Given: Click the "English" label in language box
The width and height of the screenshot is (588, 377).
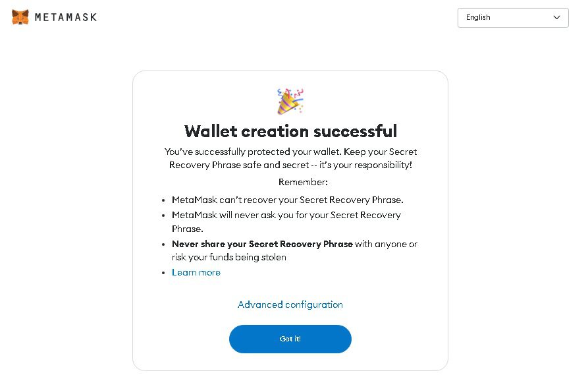Looking at the screenshot, I should [x=478, y=18].
